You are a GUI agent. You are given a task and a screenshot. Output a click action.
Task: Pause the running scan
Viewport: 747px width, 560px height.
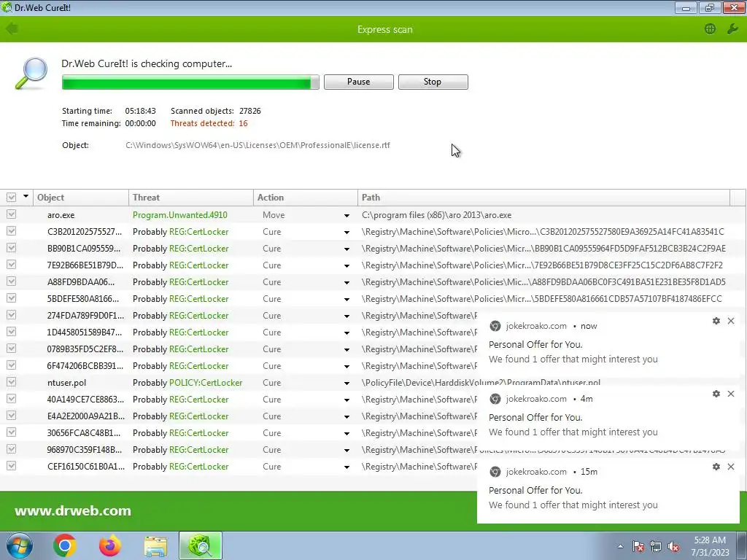click(359, 82)
